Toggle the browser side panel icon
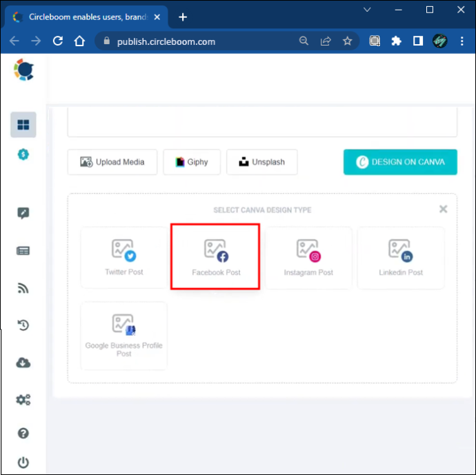Viewport: 476px width, 475px height. point(418,41)
